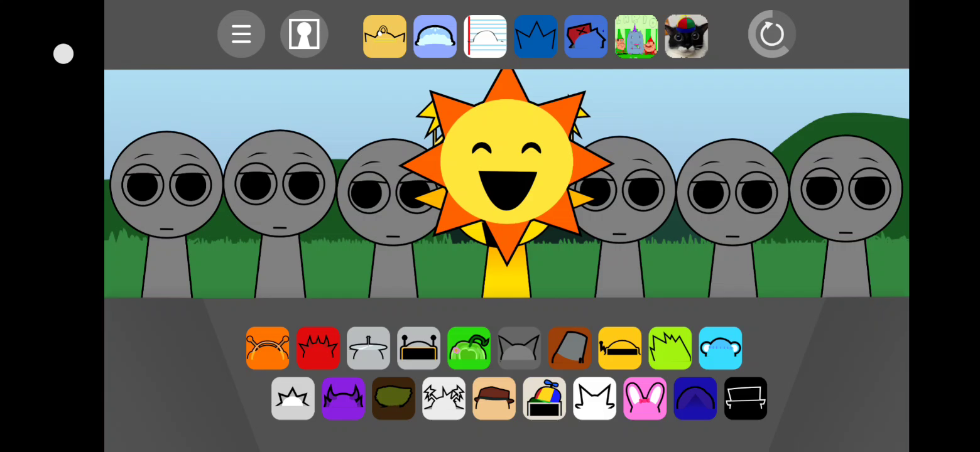
Task: Pick the purple horned hair icon
Action: [x=343, y=398]
